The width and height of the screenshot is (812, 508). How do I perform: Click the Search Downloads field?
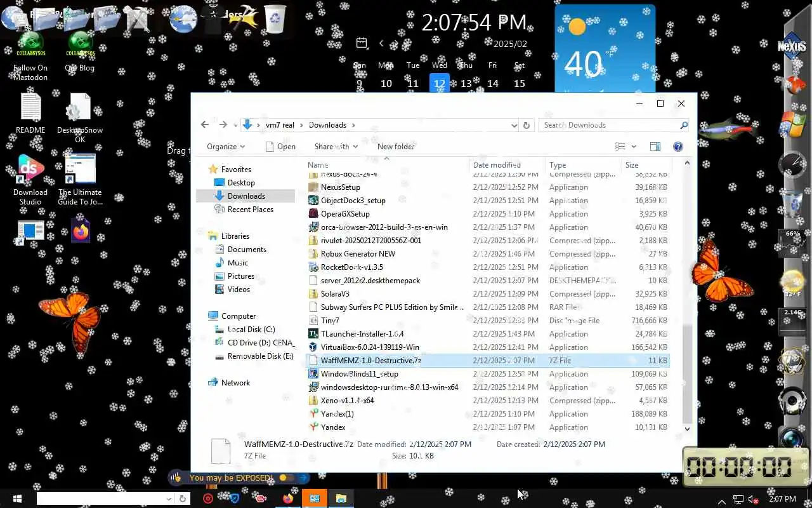(x=613, y=125)
